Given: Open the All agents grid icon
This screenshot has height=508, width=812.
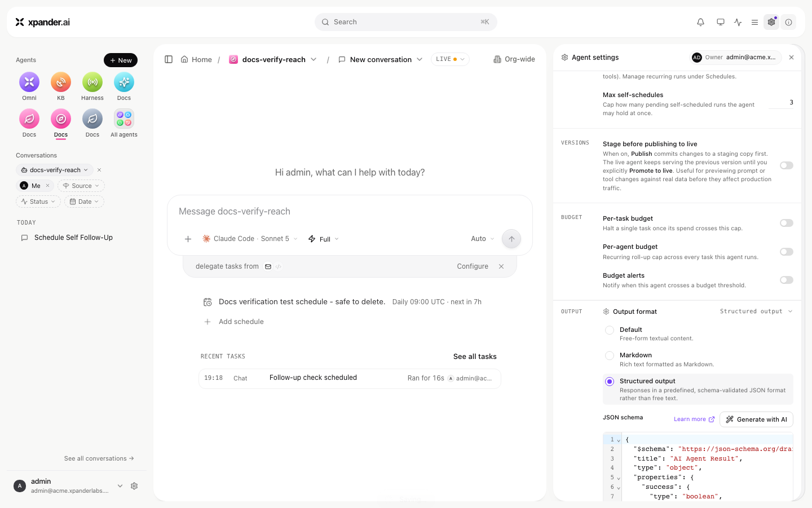Looking at the screenshot, I should coord(124,119).
